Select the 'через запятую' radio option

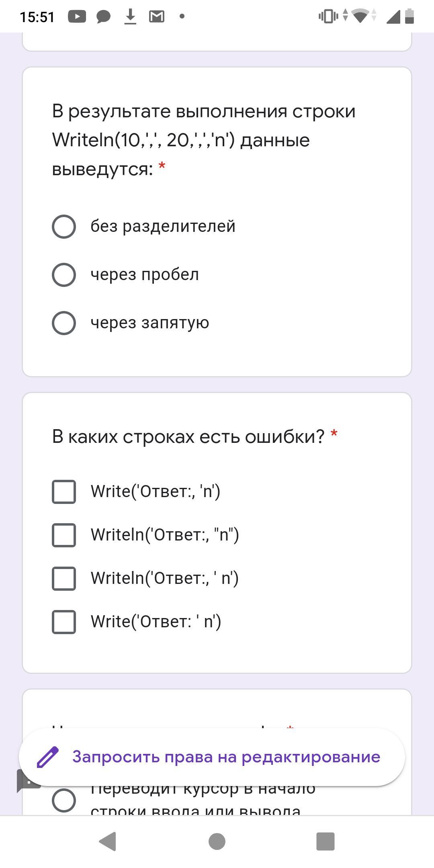pyautogui.click(x=64, y=323)
